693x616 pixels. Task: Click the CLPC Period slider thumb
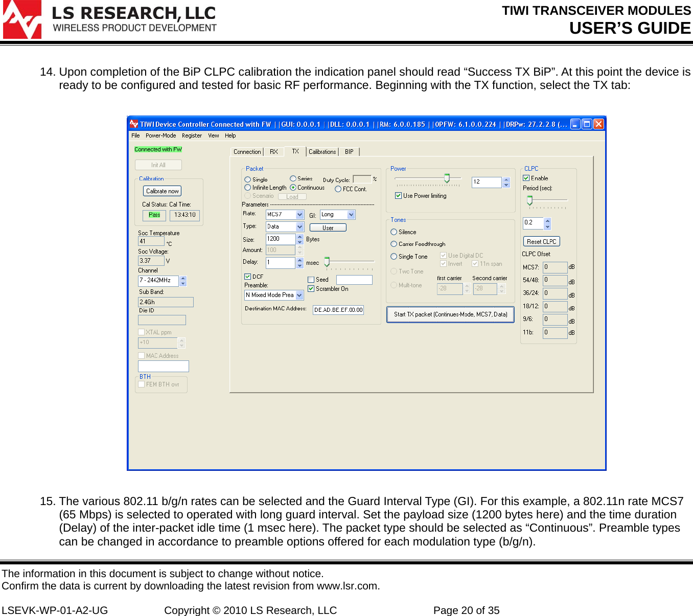(x=530, y=200)
